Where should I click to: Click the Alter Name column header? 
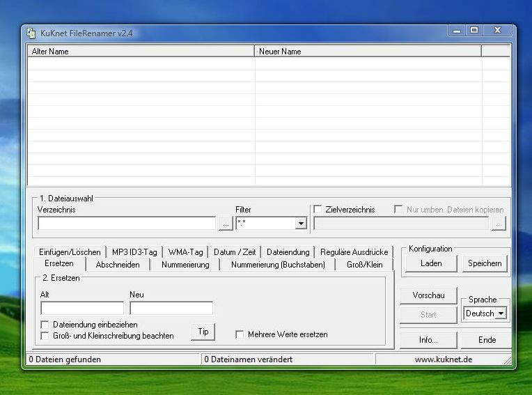141,52
